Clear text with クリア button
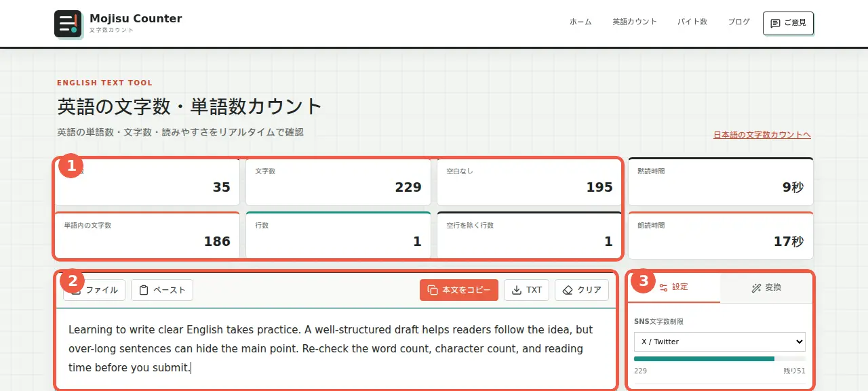The image size is (868, 391). click(x=582, y=290)
